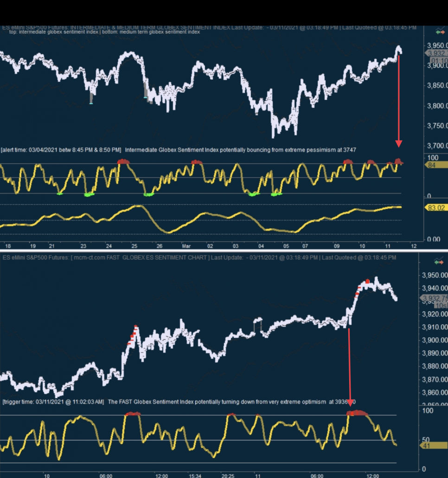This screenshot has width=448, height=478.
Task: Click the 3,750.0 price axis label
Action: [437, 126]
